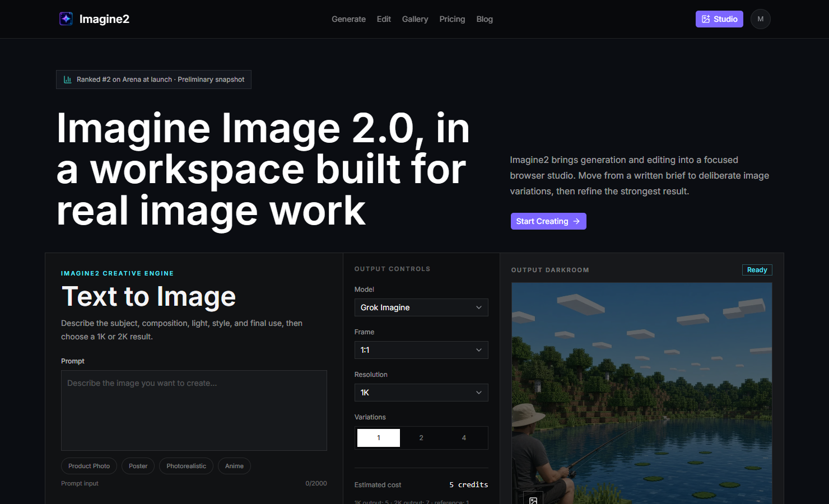Open the Studio button
Image resolution: width=829 pixels, height=504 pixels.
(719, 19)
